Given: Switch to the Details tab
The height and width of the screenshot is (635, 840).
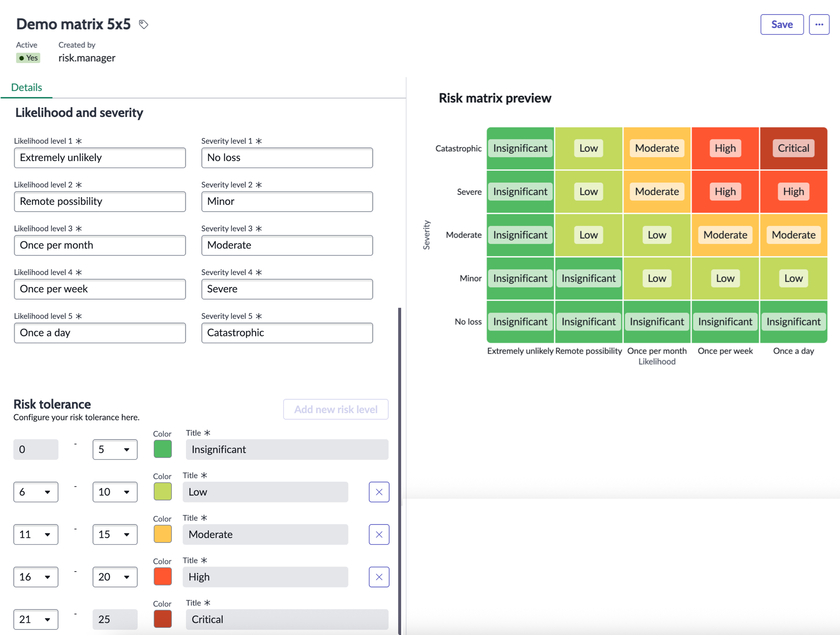Looking at the screenshot, I should pos(27,87).
